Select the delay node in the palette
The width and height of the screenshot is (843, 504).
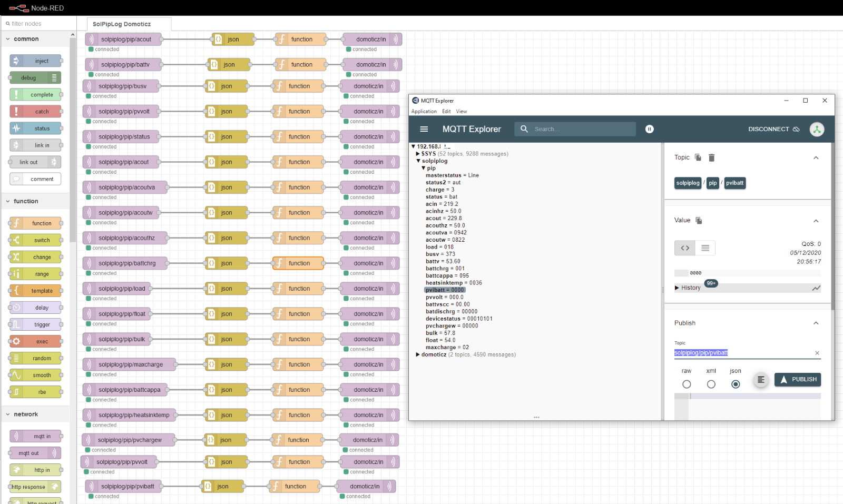(35, 308)
